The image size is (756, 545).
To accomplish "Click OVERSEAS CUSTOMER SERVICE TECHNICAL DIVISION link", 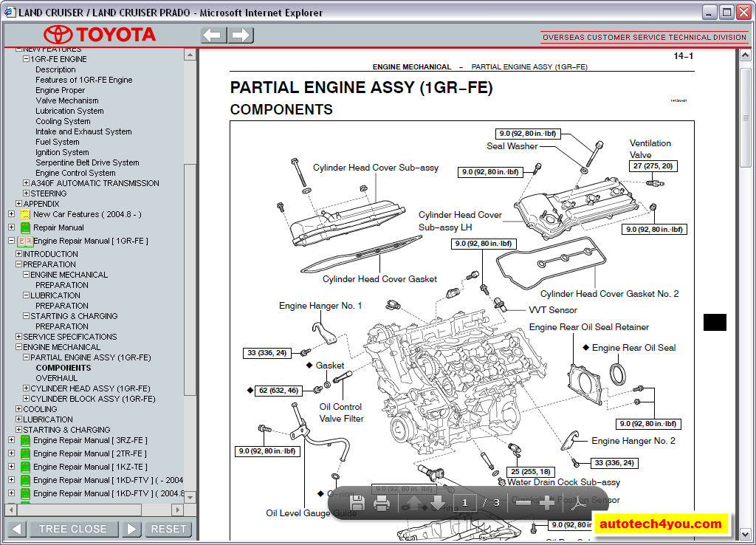I will tap(644, 37).
